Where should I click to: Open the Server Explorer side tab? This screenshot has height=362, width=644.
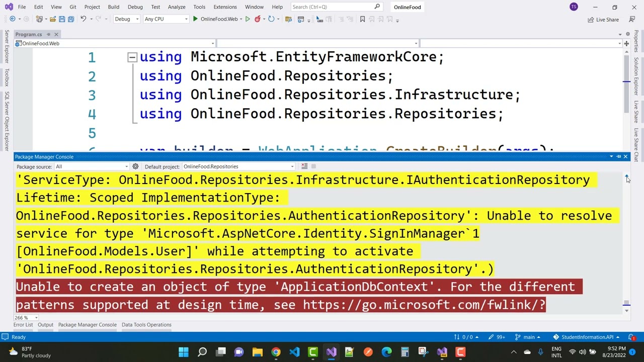coord(7,46)
